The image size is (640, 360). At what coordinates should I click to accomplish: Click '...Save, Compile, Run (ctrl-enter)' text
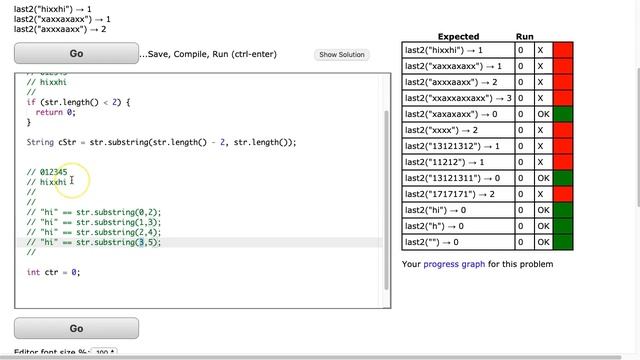208,54
